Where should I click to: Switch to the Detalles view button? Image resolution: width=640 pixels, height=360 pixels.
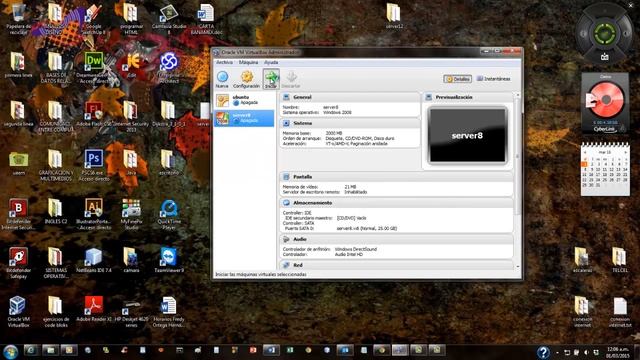pos(458,79)
